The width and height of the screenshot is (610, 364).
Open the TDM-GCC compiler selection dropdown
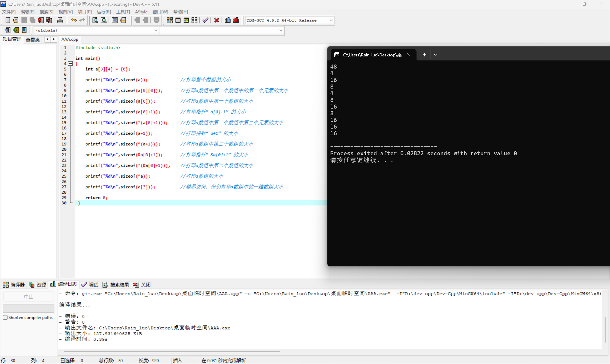331,20
